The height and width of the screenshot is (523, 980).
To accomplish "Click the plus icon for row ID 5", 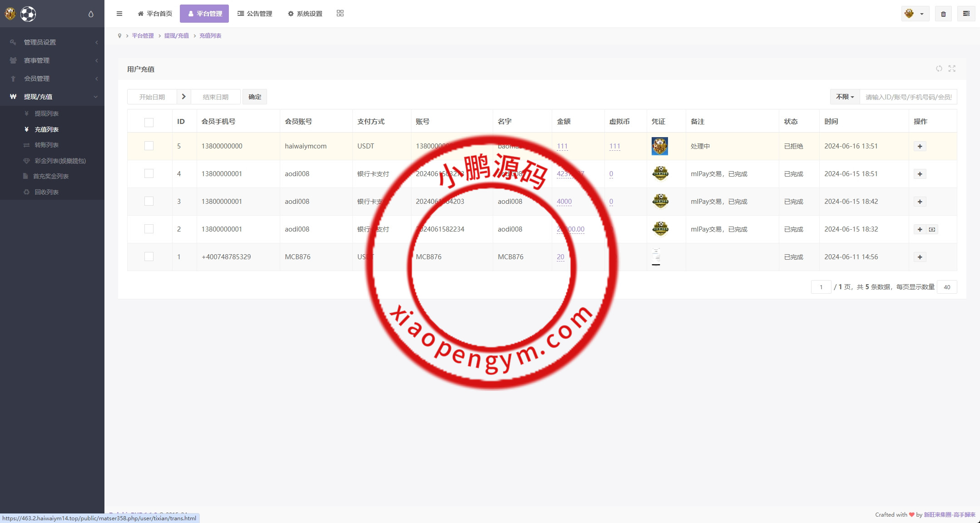I will coord(920,146).
